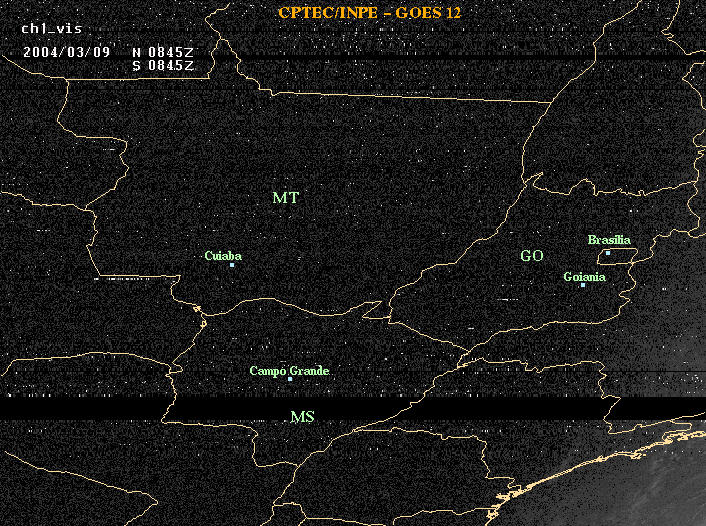Click the Cuiaba city label
This screenshot has width=706, height=526.
point(223,256)
